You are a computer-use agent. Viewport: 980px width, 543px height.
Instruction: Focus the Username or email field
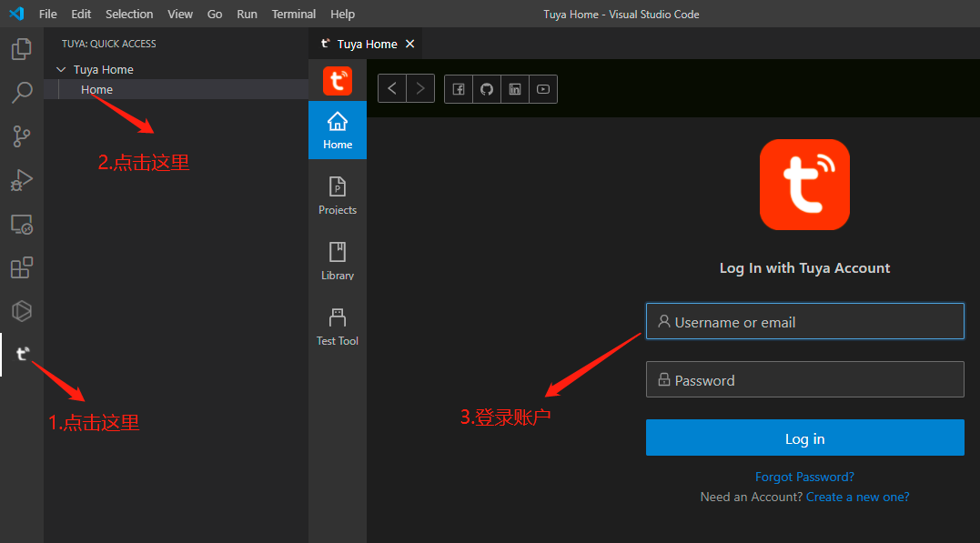(x=804, y=321)
